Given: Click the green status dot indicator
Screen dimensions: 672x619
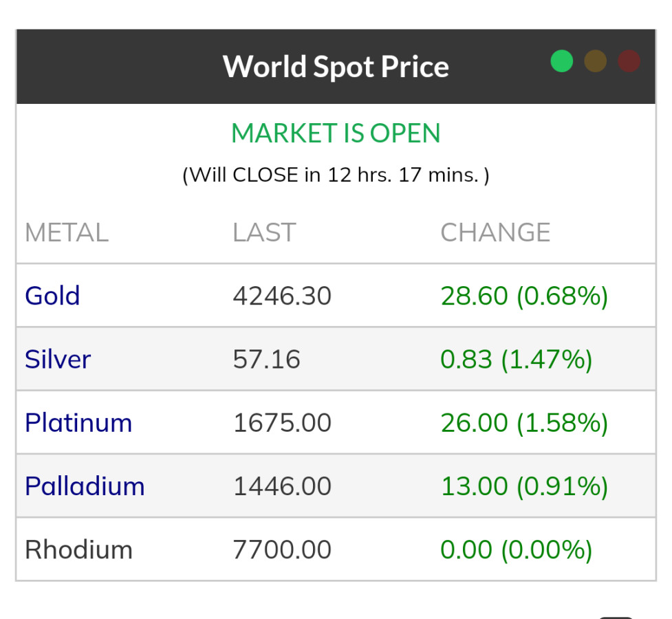Looking at the screenshot, I should coord(562,61).
